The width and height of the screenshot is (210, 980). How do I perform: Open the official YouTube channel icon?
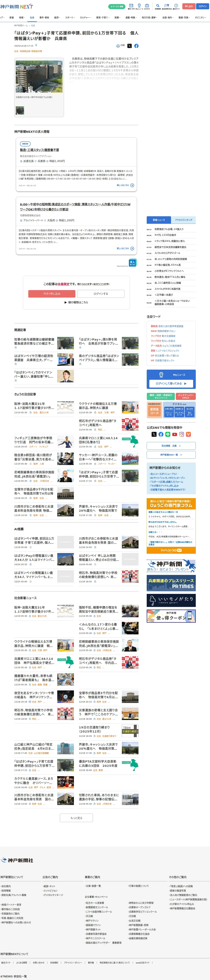point(175,434)
